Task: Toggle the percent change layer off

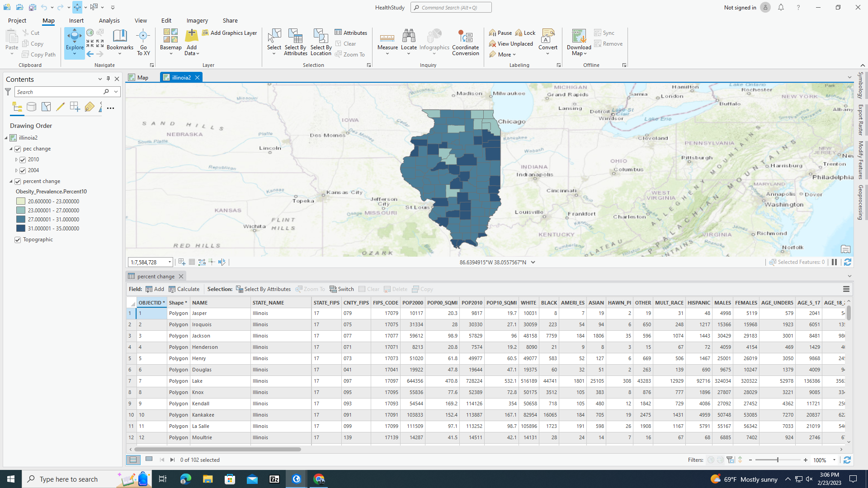Action: point(17,181)
